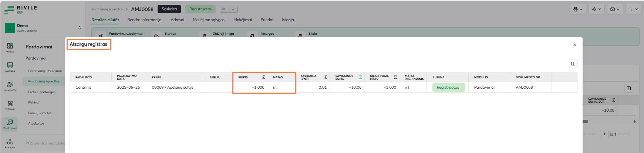This screenshot has width=644, height=153.
Task: Switch to Bendra informacija tab
Action: [144, 20]
